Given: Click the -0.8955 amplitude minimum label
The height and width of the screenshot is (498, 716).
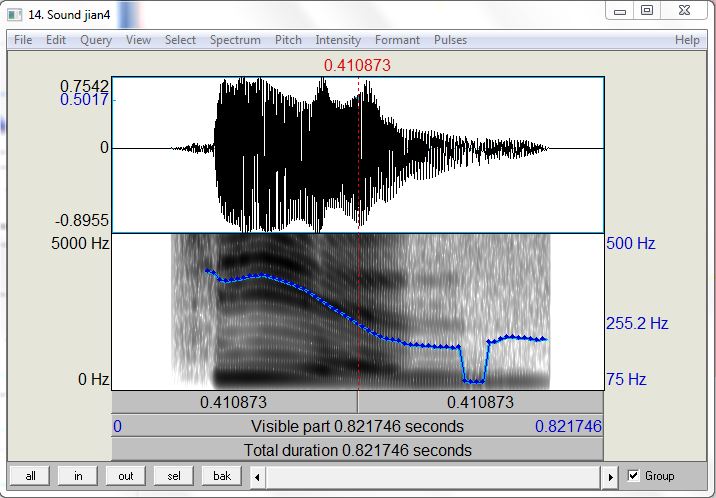Looking at the screenshot, I should click(x=82, y=220).
